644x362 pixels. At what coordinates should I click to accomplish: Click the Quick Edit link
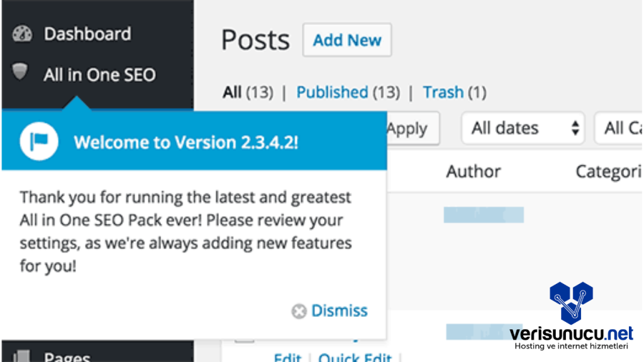click(x=355, y=358)
